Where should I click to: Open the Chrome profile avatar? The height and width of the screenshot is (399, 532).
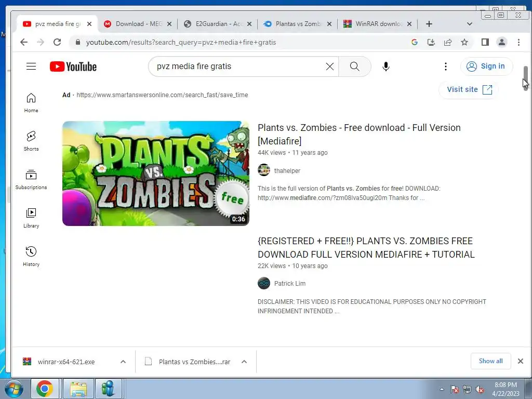click(x=502, y=42)
